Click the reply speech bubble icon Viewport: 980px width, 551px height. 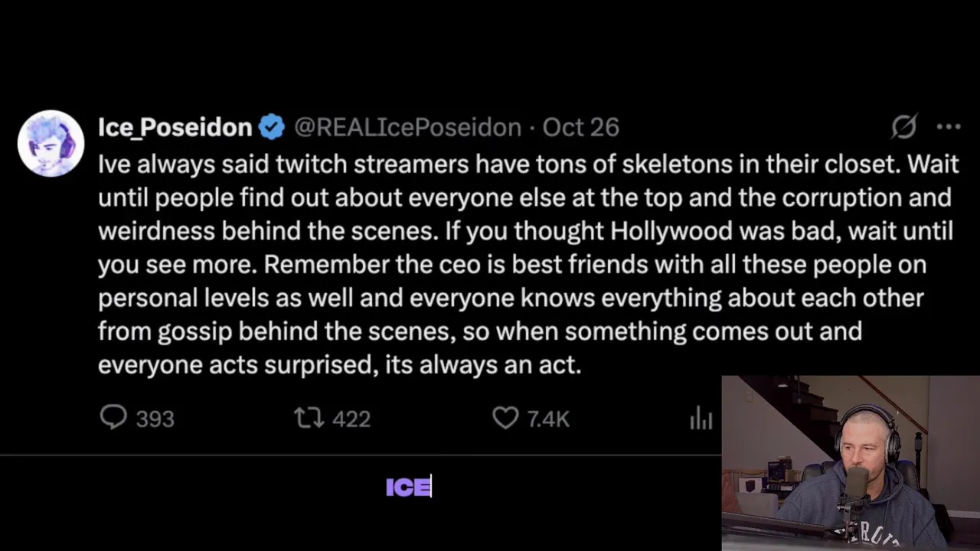pos(113,418)
